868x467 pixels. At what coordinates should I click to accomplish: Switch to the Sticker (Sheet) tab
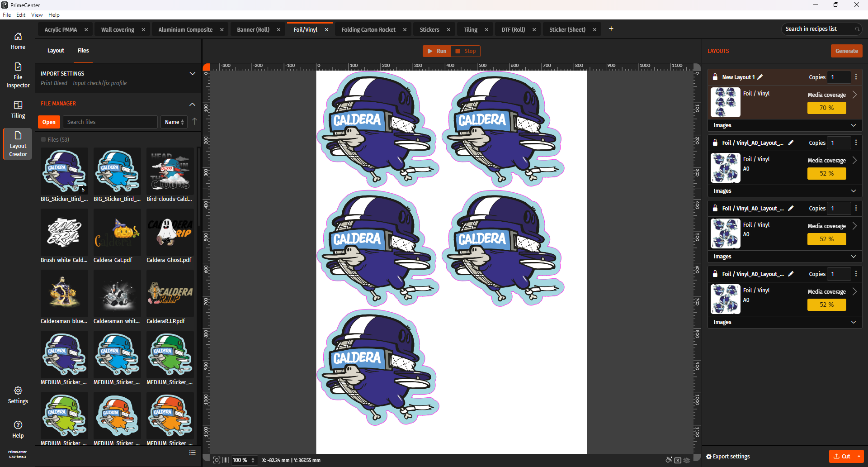click(567, 29)
